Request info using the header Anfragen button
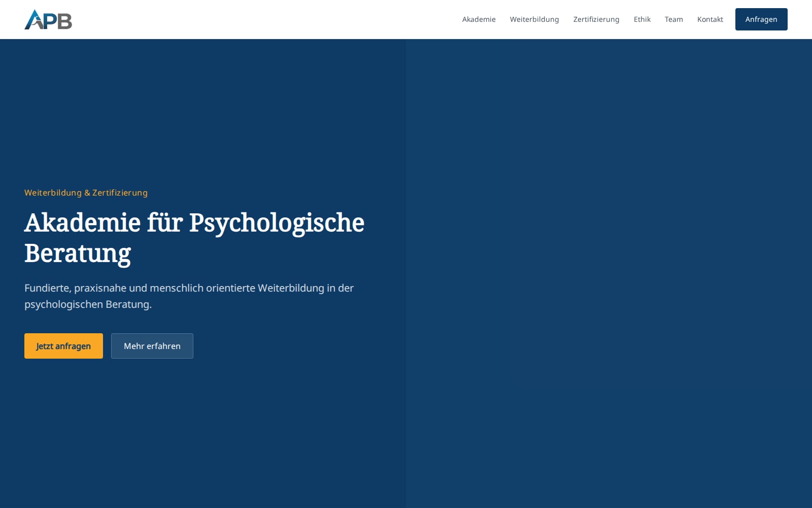This screenshot has width=812, height=508. tap(761, 19)
